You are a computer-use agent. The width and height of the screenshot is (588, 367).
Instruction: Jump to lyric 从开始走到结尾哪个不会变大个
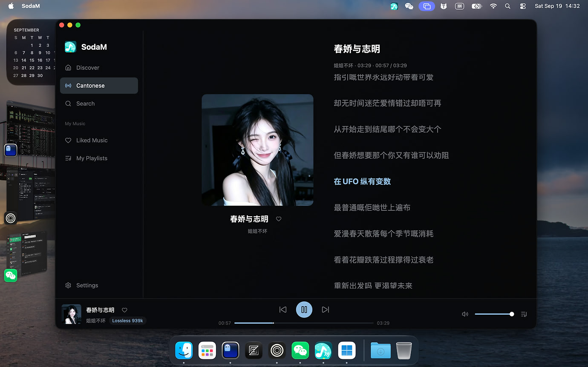pos(387,129)
